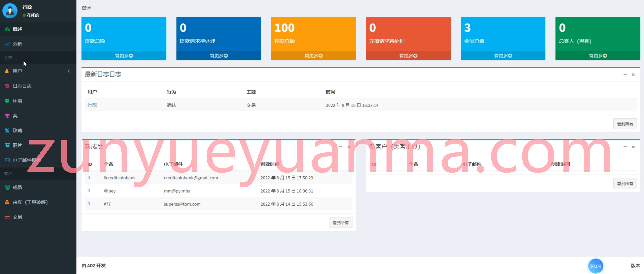This screenshot has width=644, height=274.
Task: Open the 奖 trophy icon
Action: [7, 116]
